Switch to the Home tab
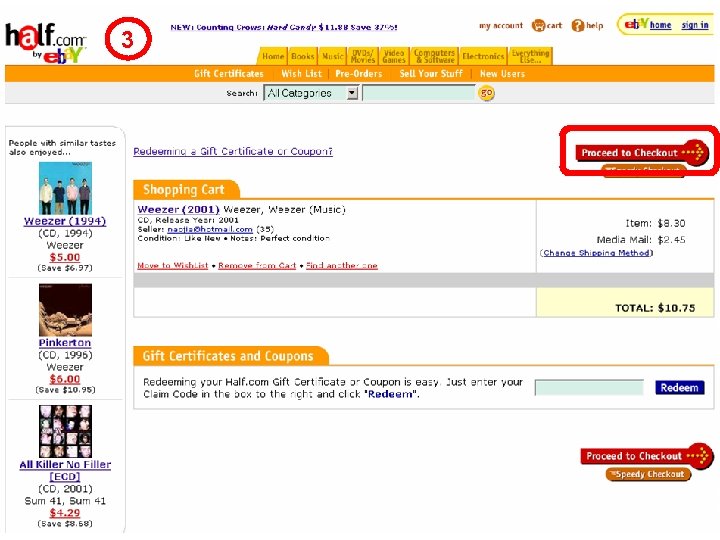 coord(273,56)
